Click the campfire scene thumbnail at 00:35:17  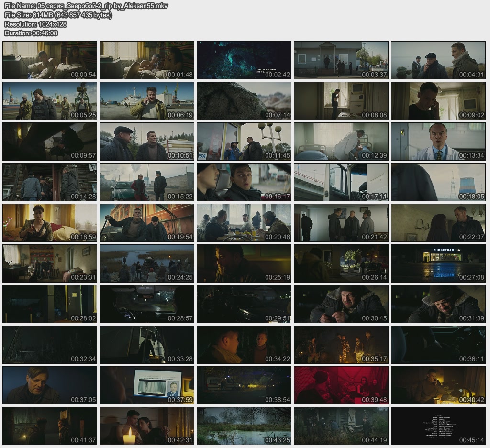pyautogui.click(x=341, y=345)
